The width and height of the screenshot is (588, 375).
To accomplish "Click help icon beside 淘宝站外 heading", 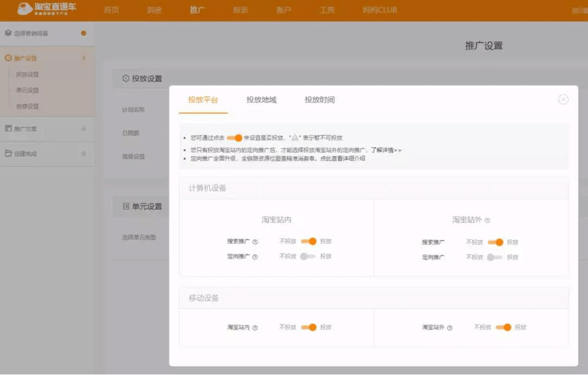I will (x=487, y=221).
